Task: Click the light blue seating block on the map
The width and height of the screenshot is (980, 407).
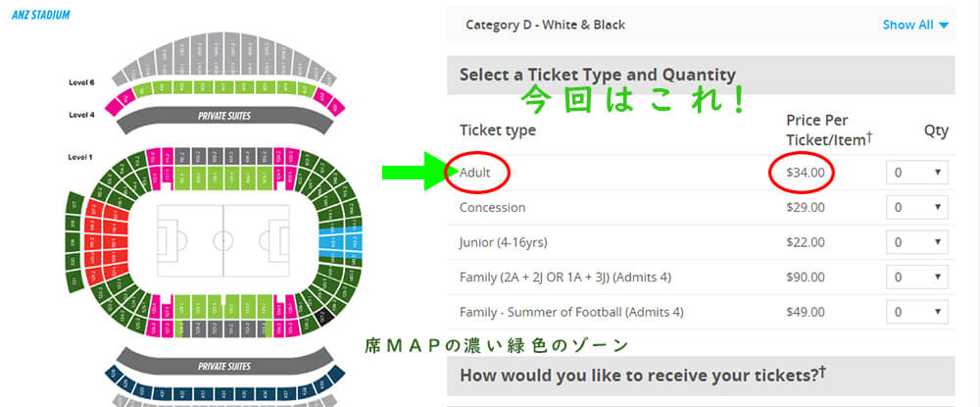Action: pyautogui.click(x=340, y=240)
